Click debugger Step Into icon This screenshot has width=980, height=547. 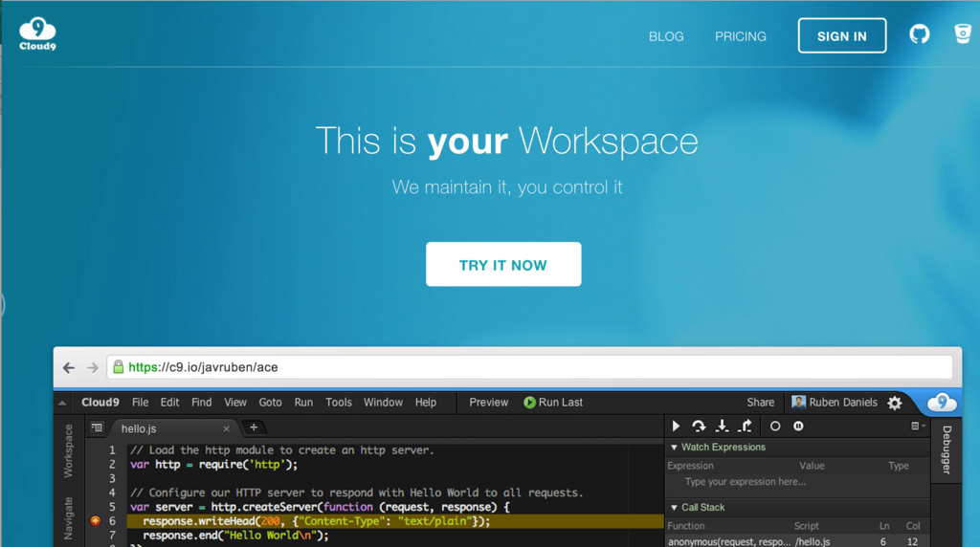click(722, 427)
